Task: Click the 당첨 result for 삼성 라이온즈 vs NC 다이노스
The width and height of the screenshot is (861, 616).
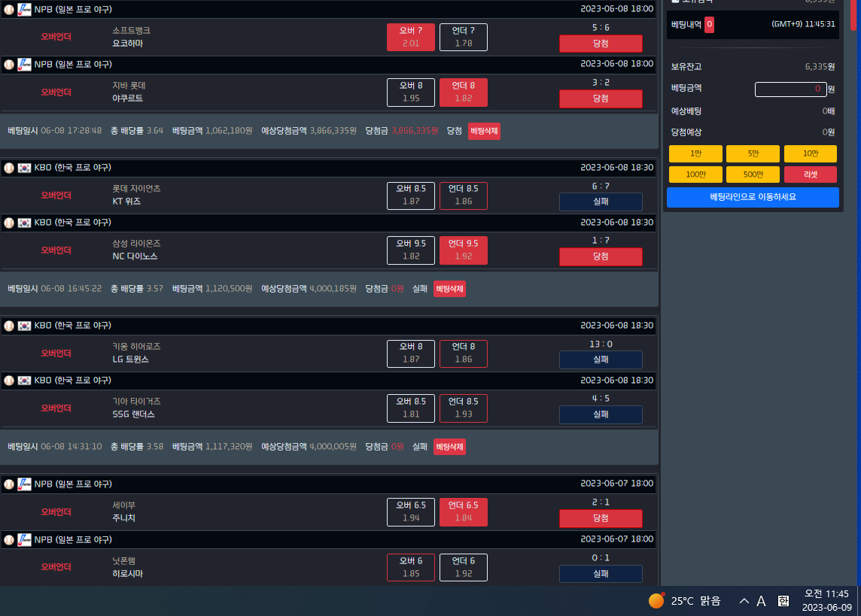Action: pos(601,256)
